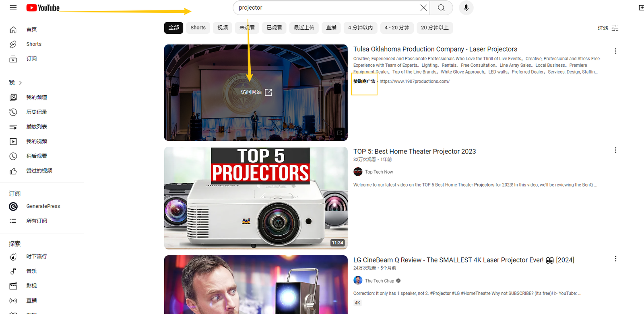Select the 最近上传 filter chip
The width and height of the screenshot is (644, 314).
tap(304, 28)
